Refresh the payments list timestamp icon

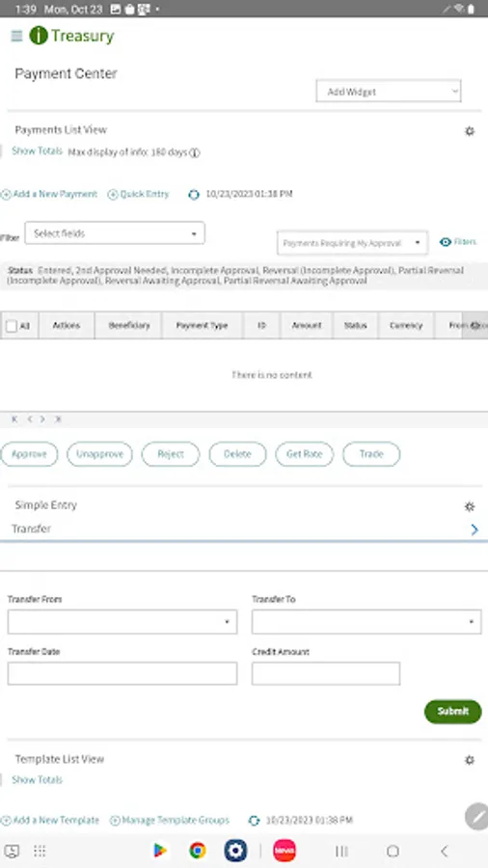point(194,194)
